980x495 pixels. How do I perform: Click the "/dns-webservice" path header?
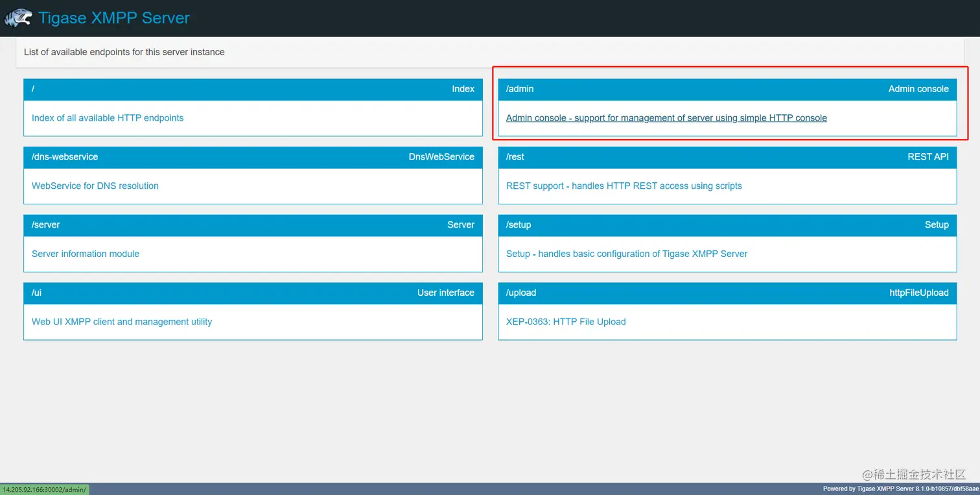[x=65, y=157]
